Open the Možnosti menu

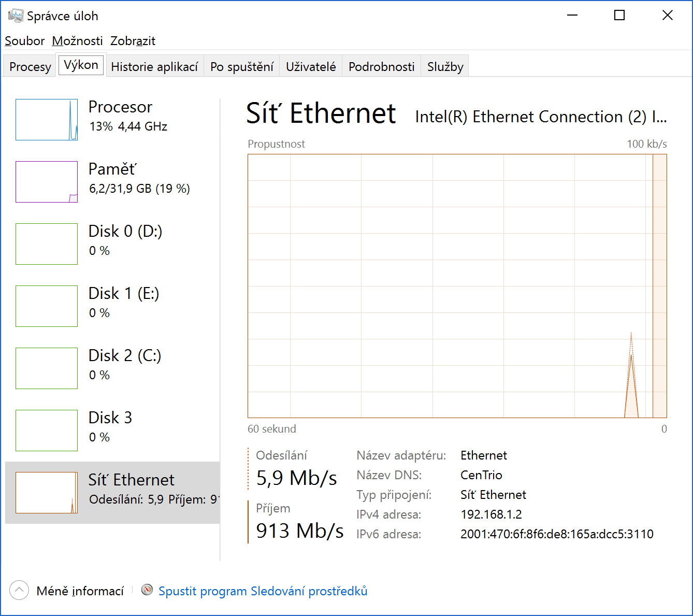(x=78, y=41)
